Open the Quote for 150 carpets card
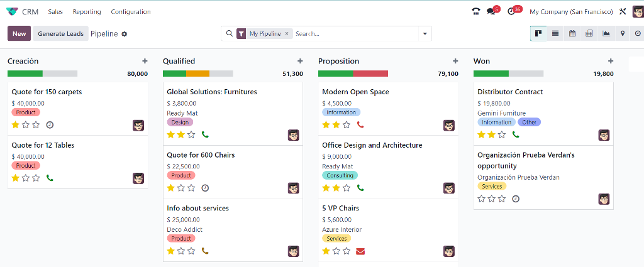The height and width of the screenshot is (267, 644). 77,109
